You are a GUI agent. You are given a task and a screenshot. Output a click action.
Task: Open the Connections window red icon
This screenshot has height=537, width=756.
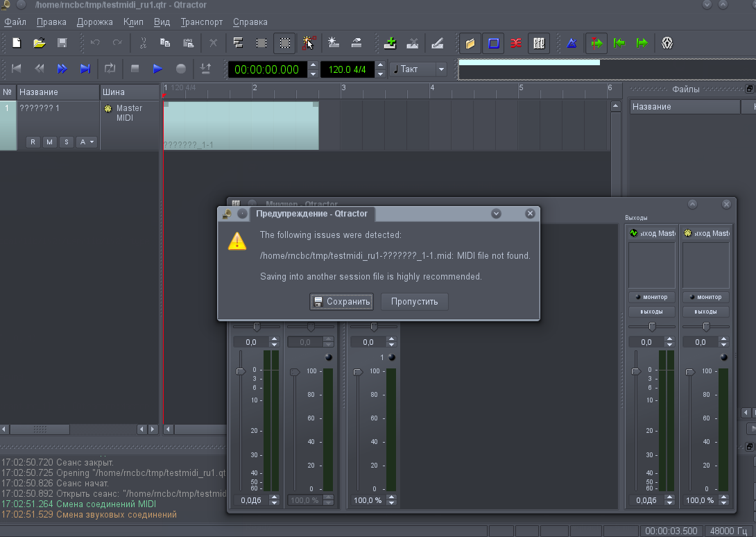[x=516, y=43]
